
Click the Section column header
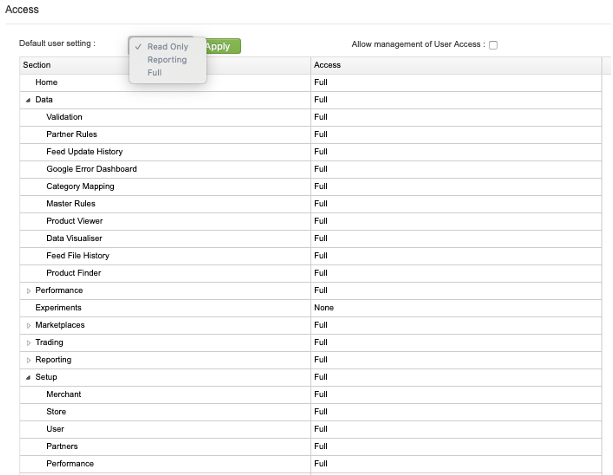point(165,65)
